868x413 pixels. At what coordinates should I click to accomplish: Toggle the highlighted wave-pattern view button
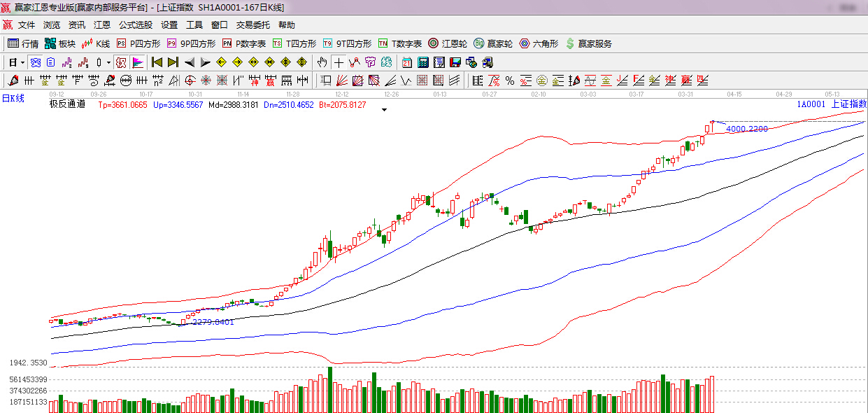tap(35, 62)
